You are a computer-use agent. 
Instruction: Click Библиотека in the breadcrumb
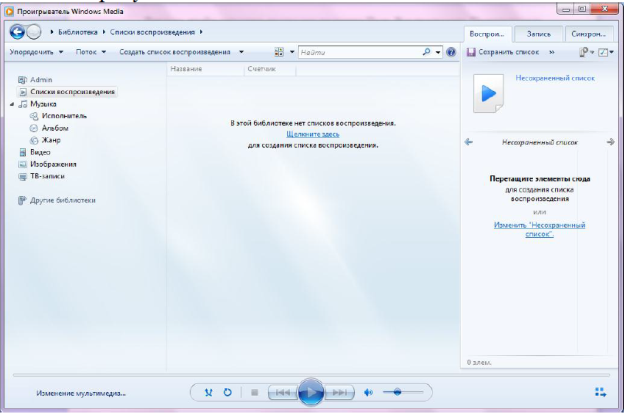point(78,32)
